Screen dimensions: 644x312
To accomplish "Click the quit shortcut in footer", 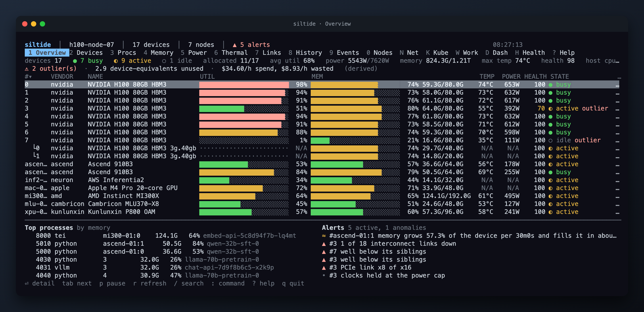I will point(293,283).
